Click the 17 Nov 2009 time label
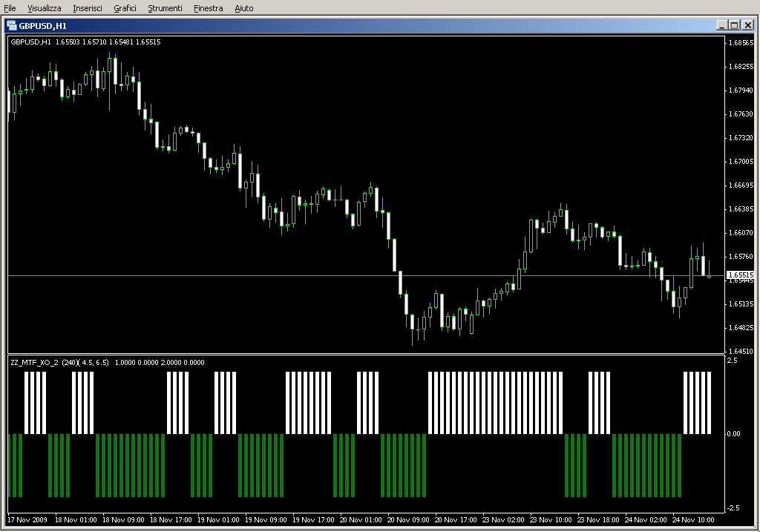Viewport: 760px width, 532px height. (27, 520)
